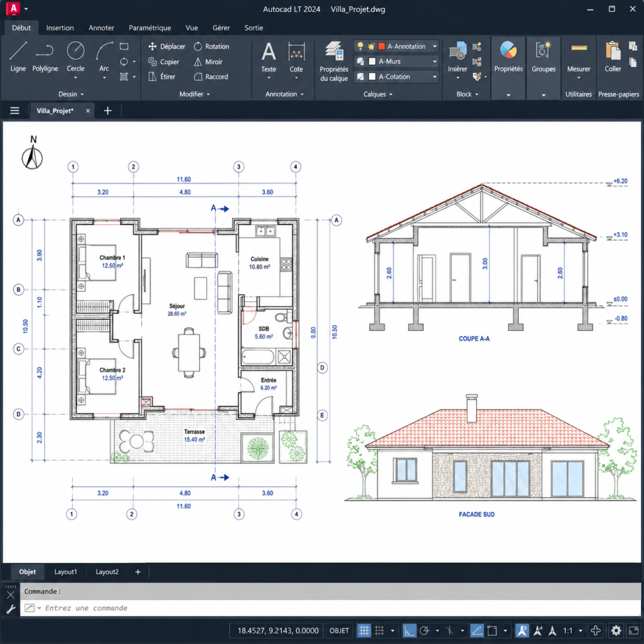This screenshot has width=644, height=644.
Task: Open the A-Cotation layer dropdown
Action: [435, 77]
